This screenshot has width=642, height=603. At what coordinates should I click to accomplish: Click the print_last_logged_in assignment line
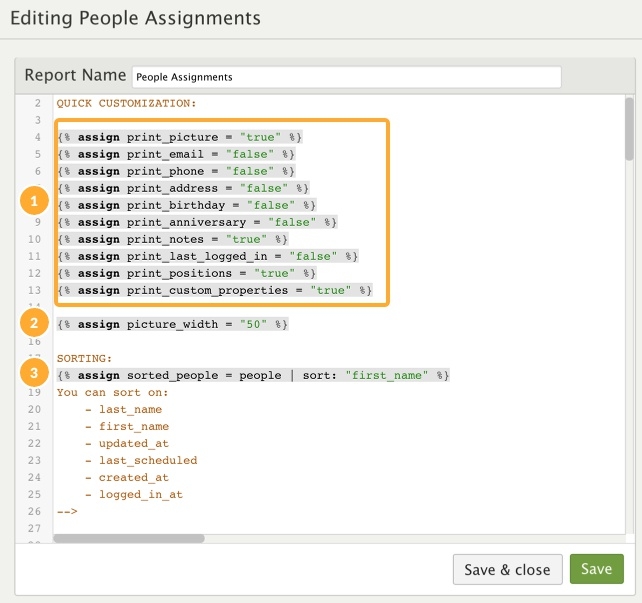tap(208, 256)
